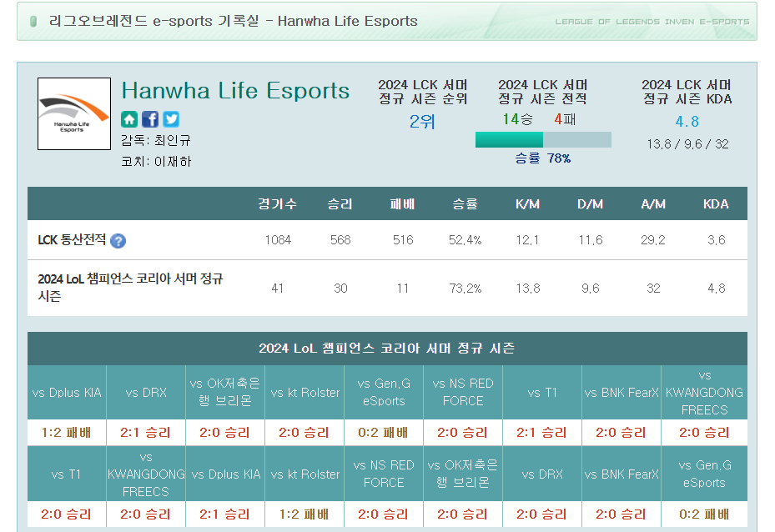Screen dimensions: 775x532
Task: Click the second-row vs Dplus KIA match cell
Action: [225, 474]
